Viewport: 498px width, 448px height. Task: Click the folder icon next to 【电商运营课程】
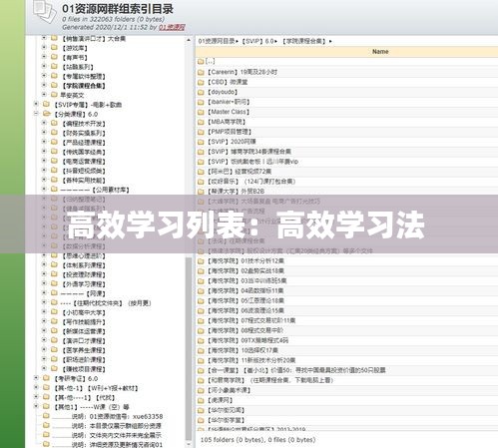pyautogui.click(x=54, y=161)
